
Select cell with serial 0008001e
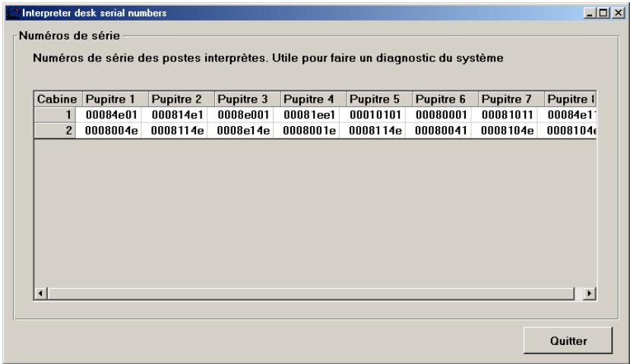click(306, 131)
